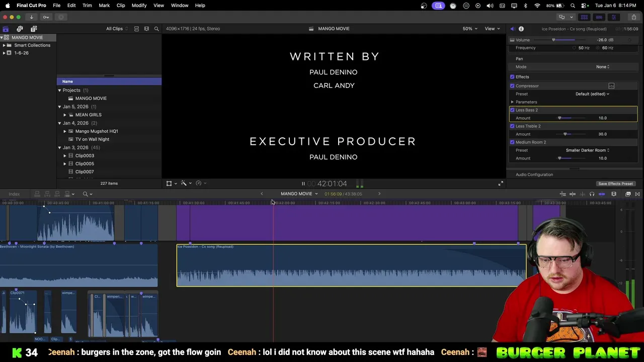
Task: Toggle the timeline panel layout button
Action: coord(599,17)
